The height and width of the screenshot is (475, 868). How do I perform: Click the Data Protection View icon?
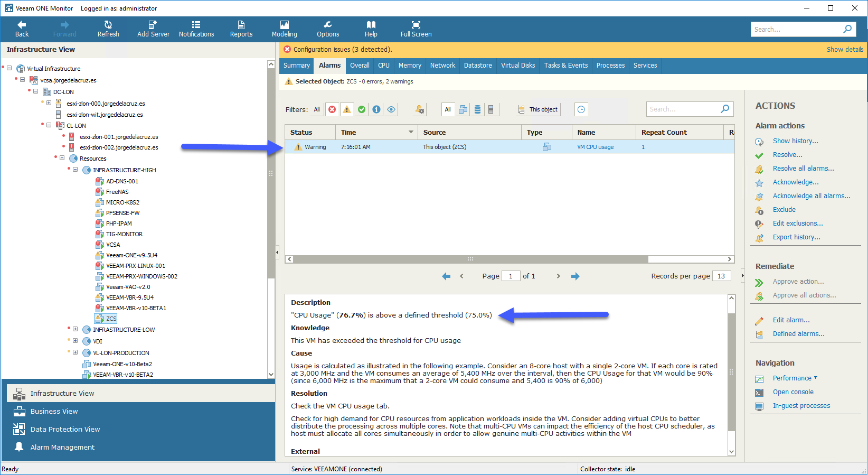pyautogui.click(x=19, y=429)
